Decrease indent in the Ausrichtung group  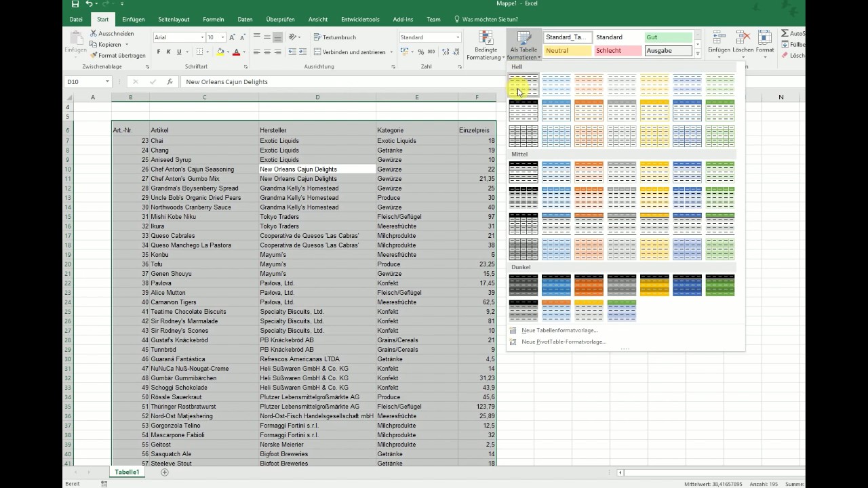pos(292,52)
